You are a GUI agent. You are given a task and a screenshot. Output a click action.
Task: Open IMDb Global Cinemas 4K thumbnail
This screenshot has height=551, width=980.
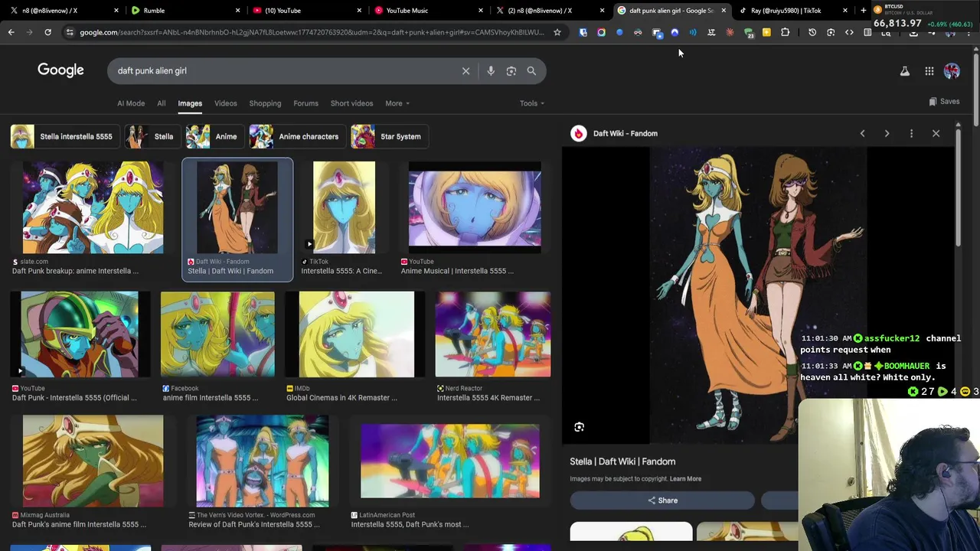click(356, 334)
